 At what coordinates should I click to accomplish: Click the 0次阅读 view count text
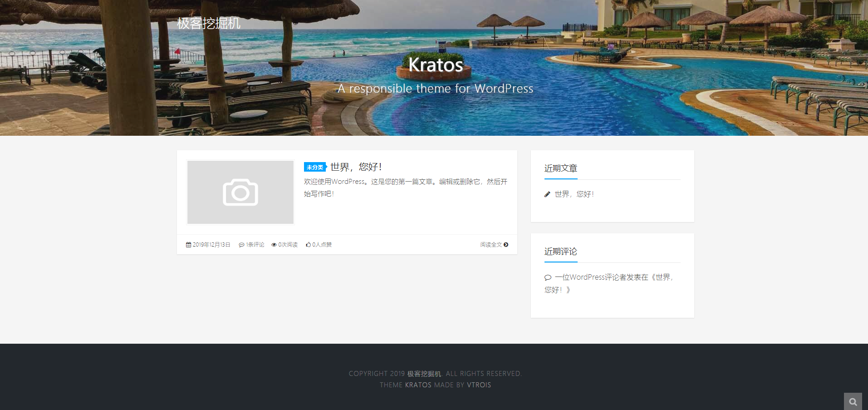[288, 245]
